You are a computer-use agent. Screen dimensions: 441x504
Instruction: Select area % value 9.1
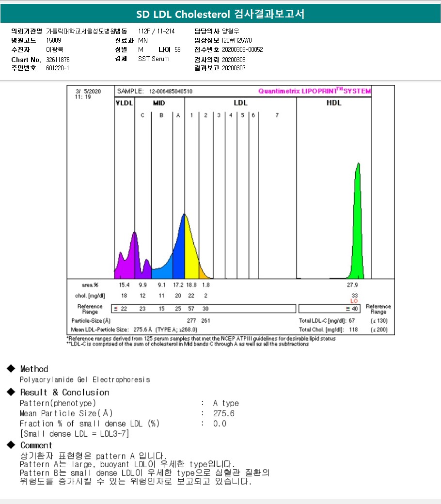point(161,285)
